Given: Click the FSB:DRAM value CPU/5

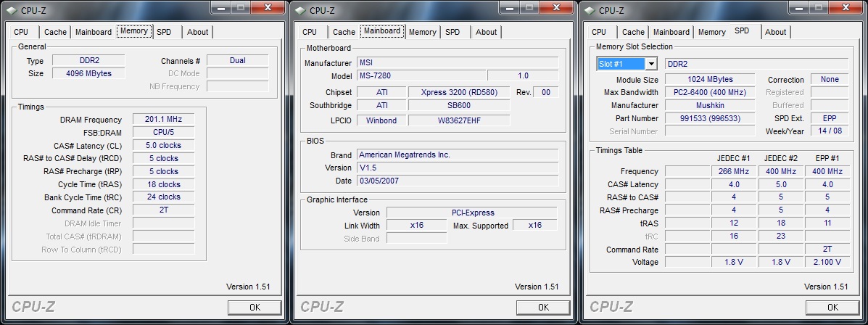Looking at the screenshot, I should 163,132.
